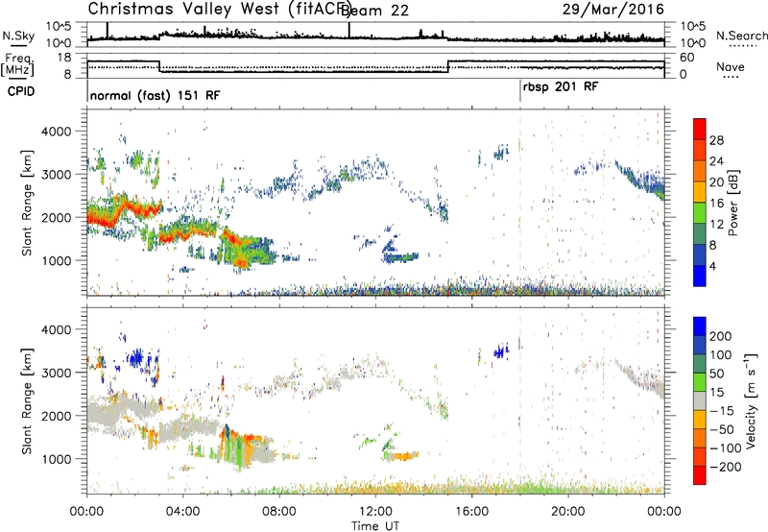768x532 pixels.
Task: Click the gray band of velocity colorbar
Action: [700, 400]
